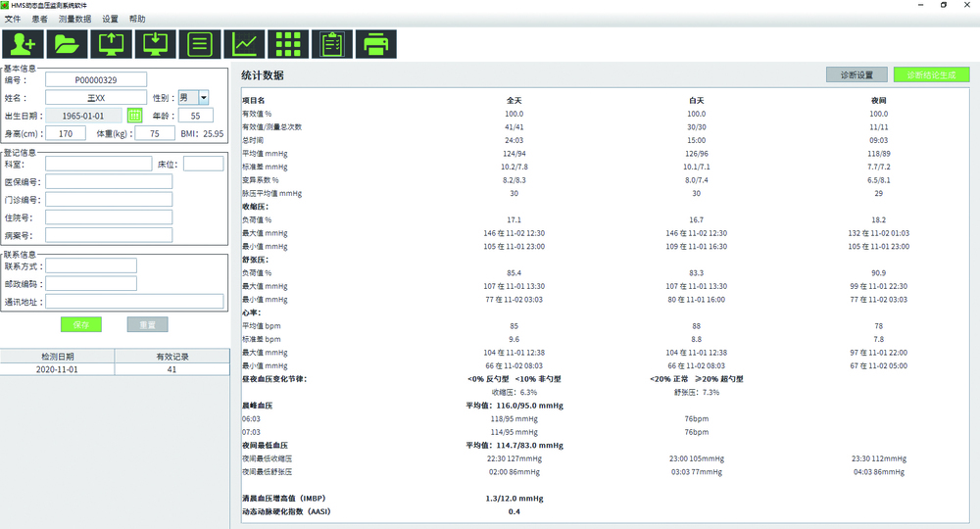Click the 诊断设置 button
Image resolution: width=980 pixels, height=529 pixels.
click(856, 74)
